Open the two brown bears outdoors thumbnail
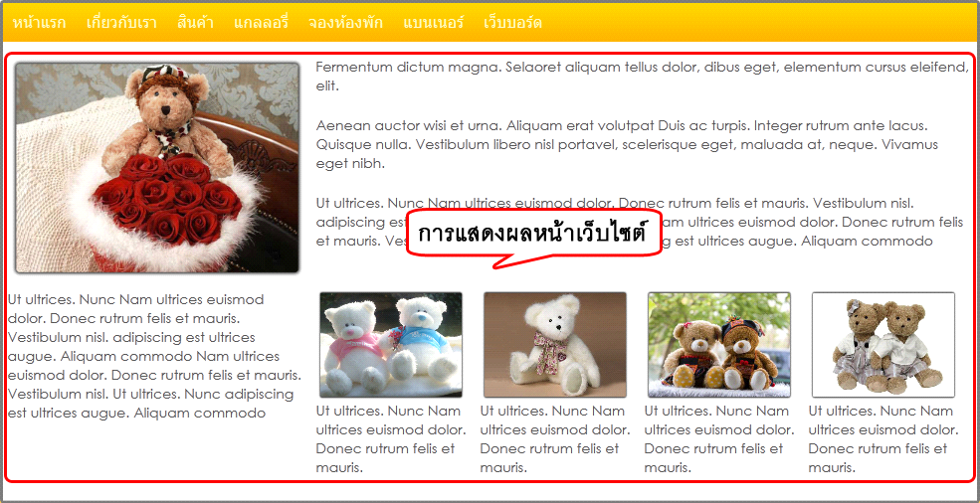Screen dimensions: 980x503 click(718, 344)
